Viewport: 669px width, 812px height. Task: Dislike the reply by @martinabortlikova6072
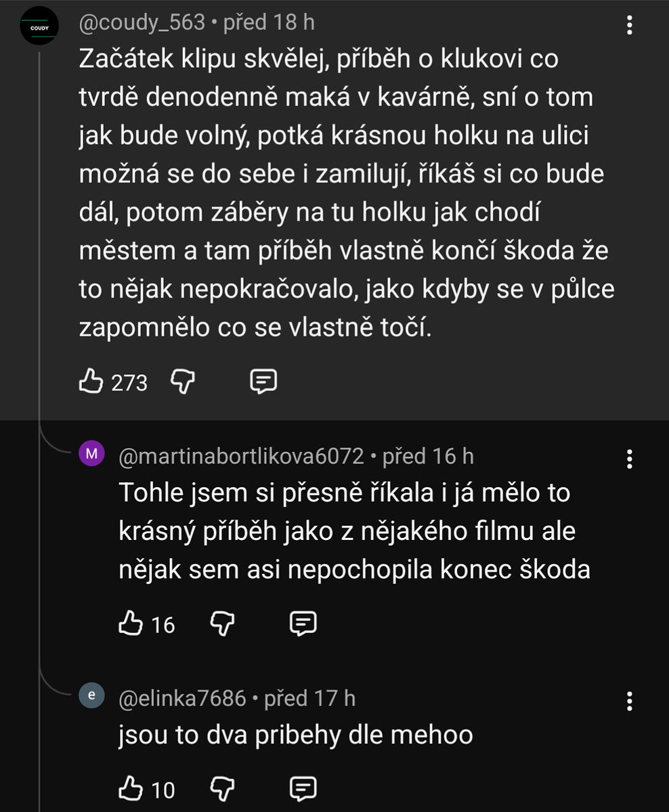click(222, 623)
